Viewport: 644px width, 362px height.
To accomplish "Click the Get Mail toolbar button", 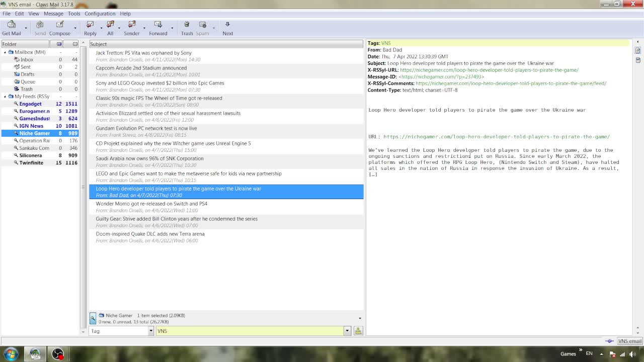I will point(12,28).
